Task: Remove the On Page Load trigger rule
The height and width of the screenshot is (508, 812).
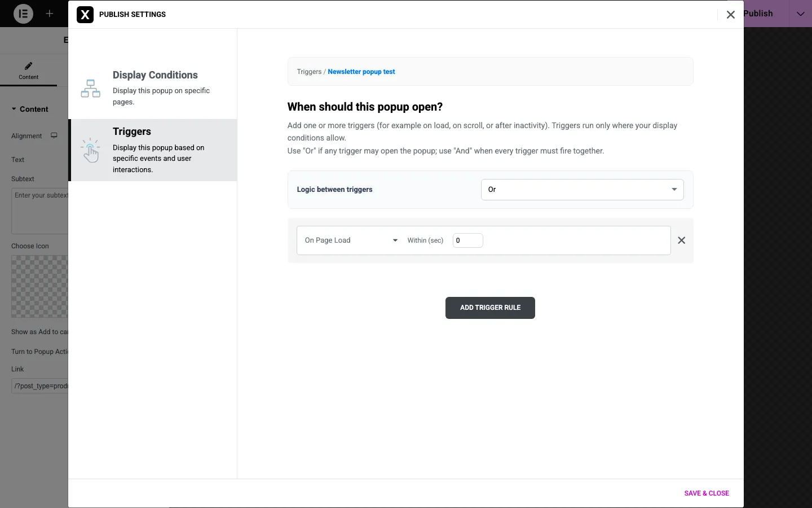Action: tap(682, 240)
